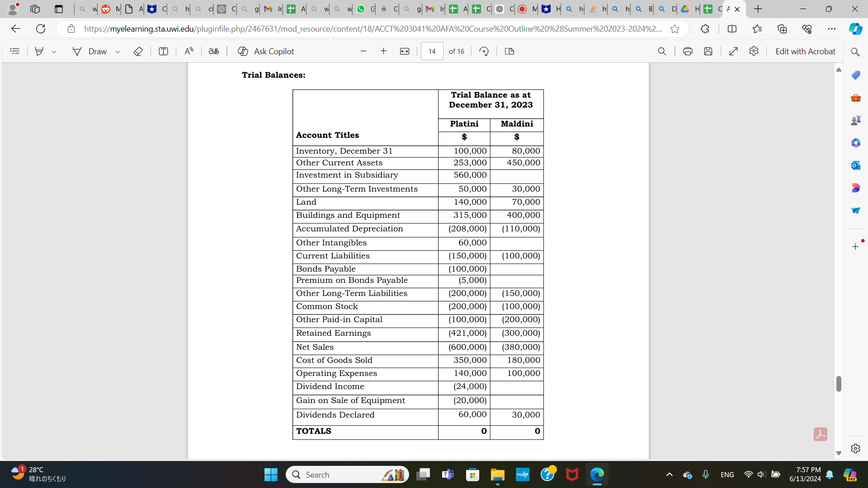The width and height of the screenshot is (868, 488).
Task: Zoom in the PDF page
Action: [x=383, y=51]
